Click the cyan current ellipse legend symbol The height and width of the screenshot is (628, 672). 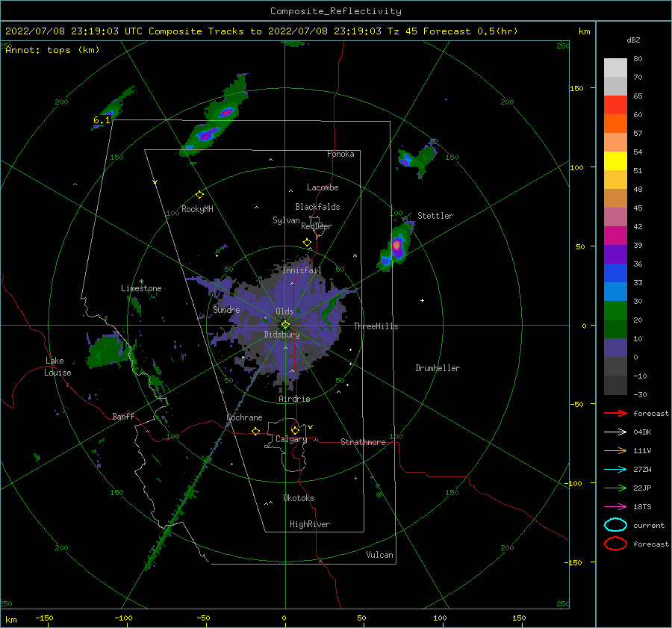[x=615, y=525]
